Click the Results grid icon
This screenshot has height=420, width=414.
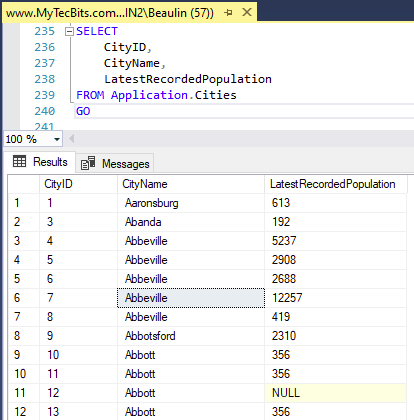tap(19, 161)
